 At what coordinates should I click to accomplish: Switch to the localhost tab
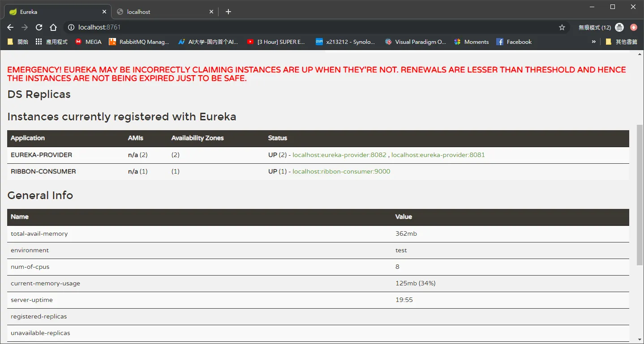click(x=164, y=12)
